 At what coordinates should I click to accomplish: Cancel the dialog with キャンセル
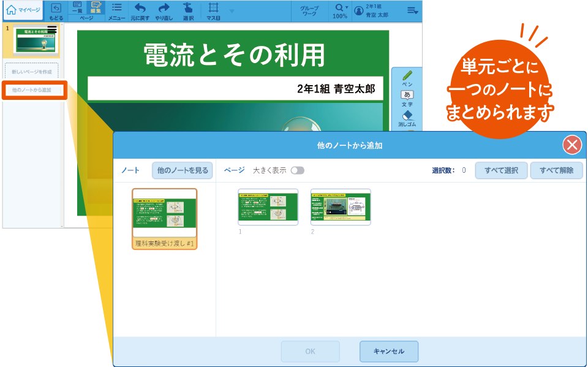(x=389, y=351)
